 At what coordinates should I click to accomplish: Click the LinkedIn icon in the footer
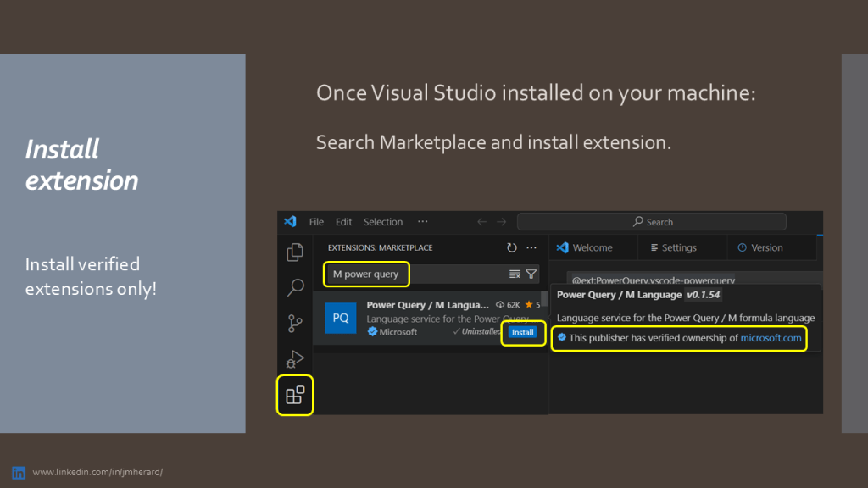tap(20, 472)
